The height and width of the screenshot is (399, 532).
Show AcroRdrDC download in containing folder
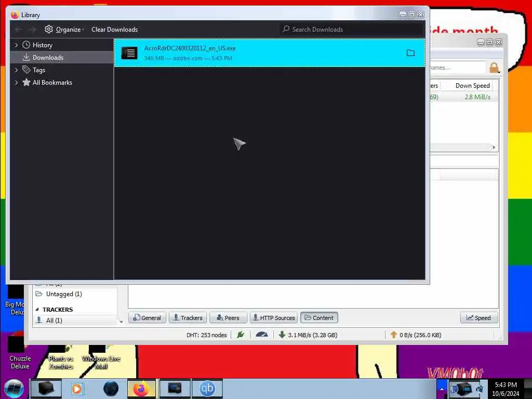point(410,53)
